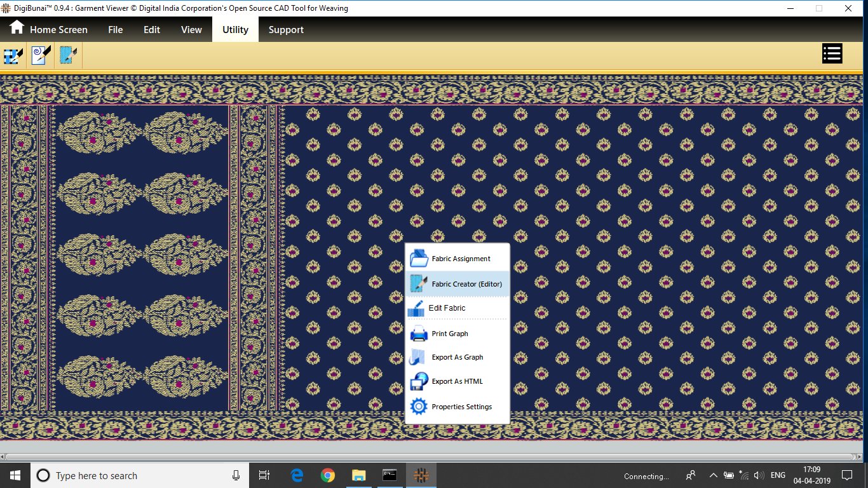Open the weave editor toolbar icon

click(13, 55)
